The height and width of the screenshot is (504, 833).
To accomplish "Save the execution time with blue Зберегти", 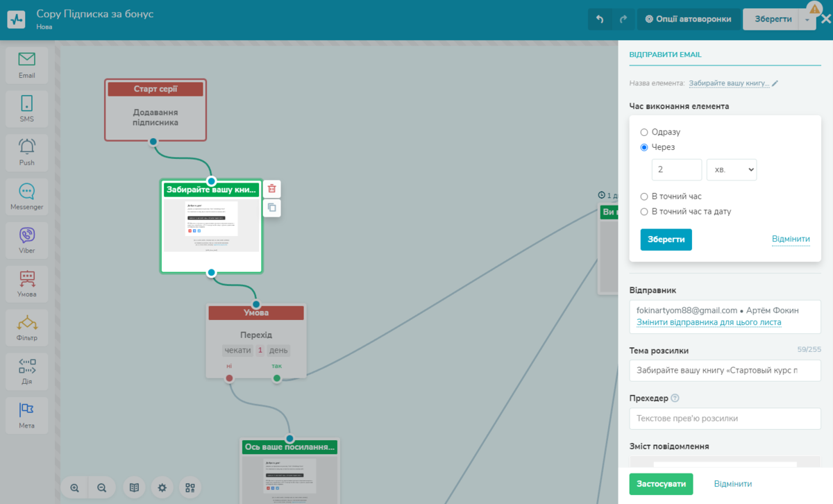I will (666, 240).
